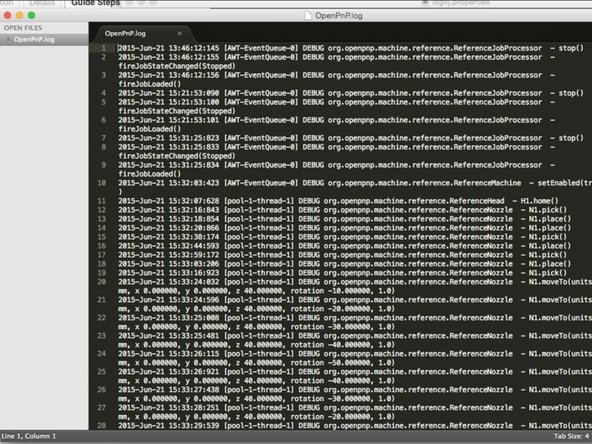Click the N1.pick() text on line 12

547,210
